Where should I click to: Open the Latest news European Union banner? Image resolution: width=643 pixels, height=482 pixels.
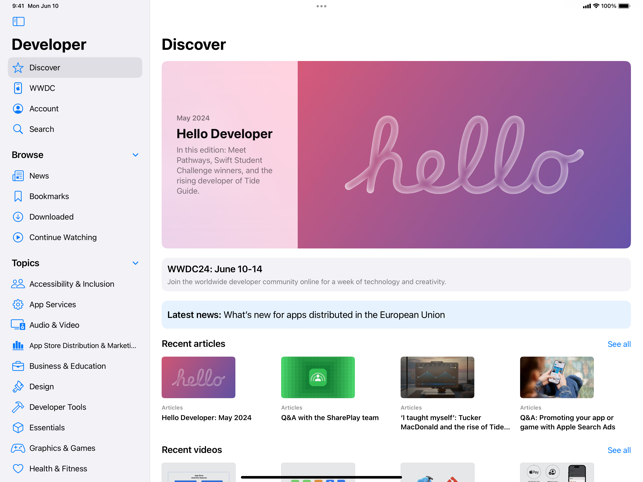(396, 315)
